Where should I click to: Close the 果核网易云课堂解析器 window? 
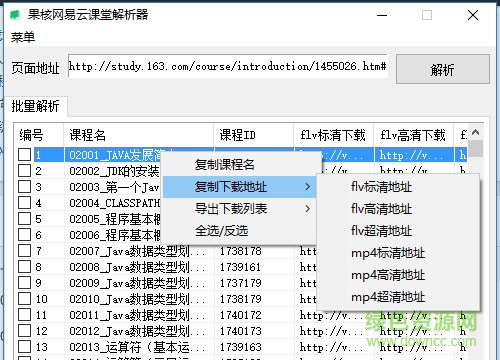(473, 15)
